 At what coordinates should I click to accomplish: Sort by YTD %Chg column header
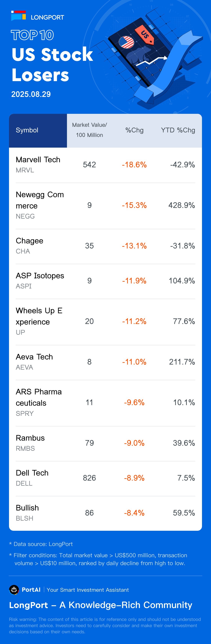178,130
